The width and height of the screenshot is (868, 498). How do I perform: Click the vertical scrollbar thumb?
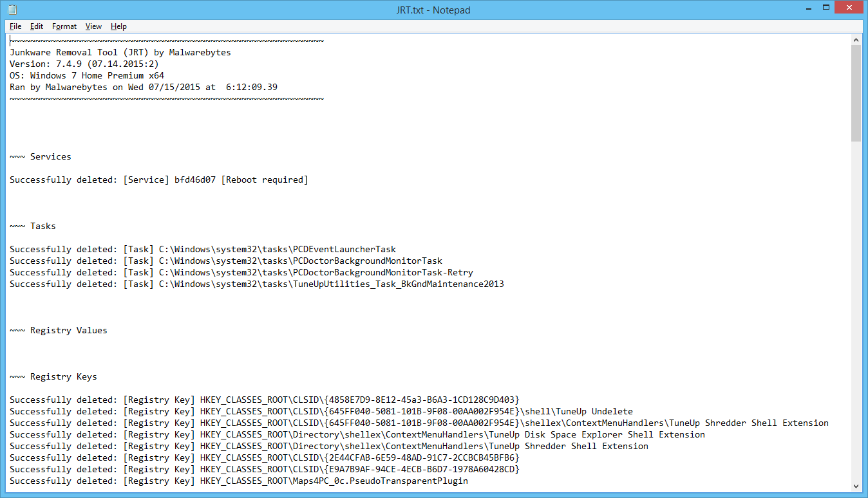(x=856, y=93)
